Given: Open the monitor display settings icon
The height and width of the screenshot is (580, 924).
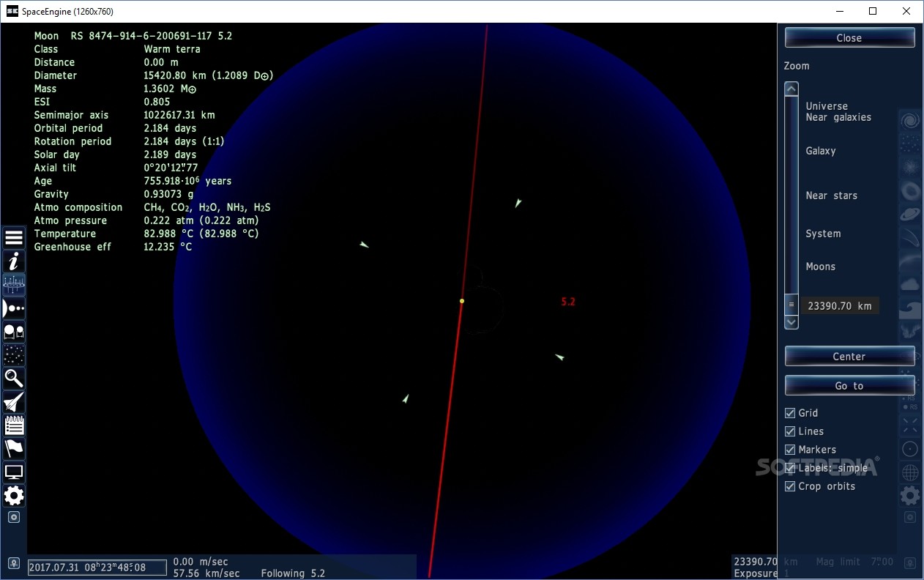Looking at the screenshot, I should (14, 472).
